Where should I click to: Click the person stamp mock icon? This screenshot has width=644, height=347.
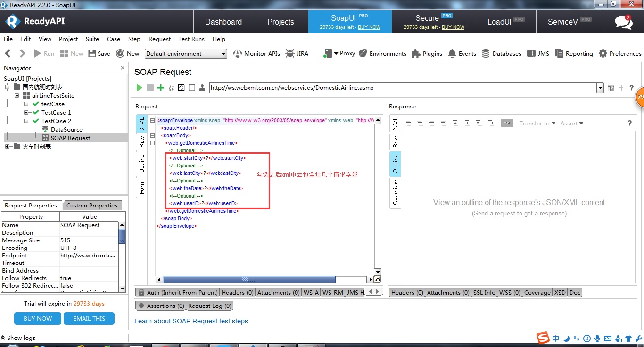(202, 88)
